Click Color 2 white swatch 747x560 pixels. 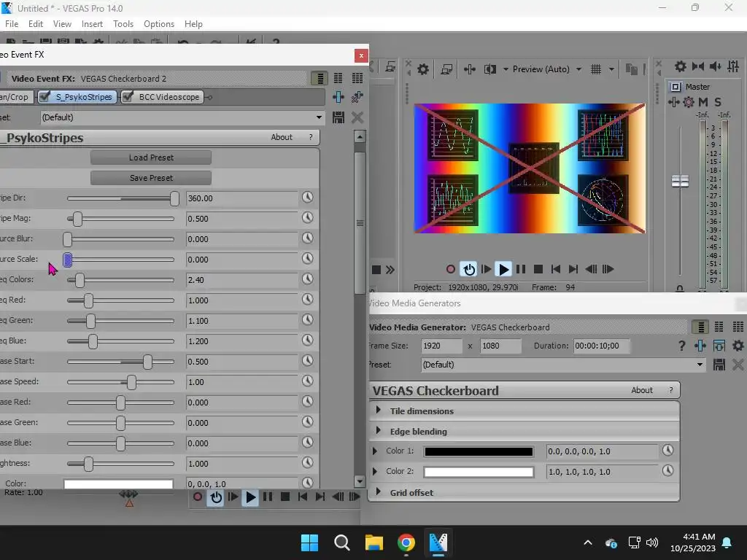click(x=479, y=472)
